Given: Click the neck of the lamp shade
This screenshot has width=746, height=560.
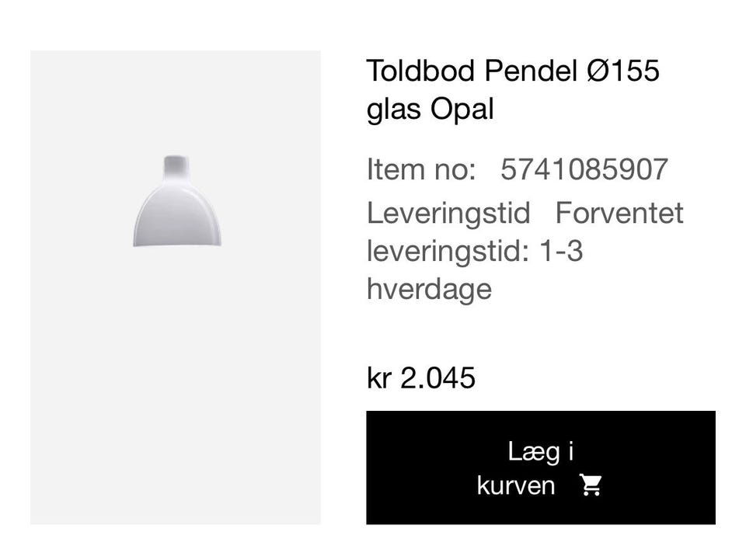Looking at the screenshot, I should [176, 165].
